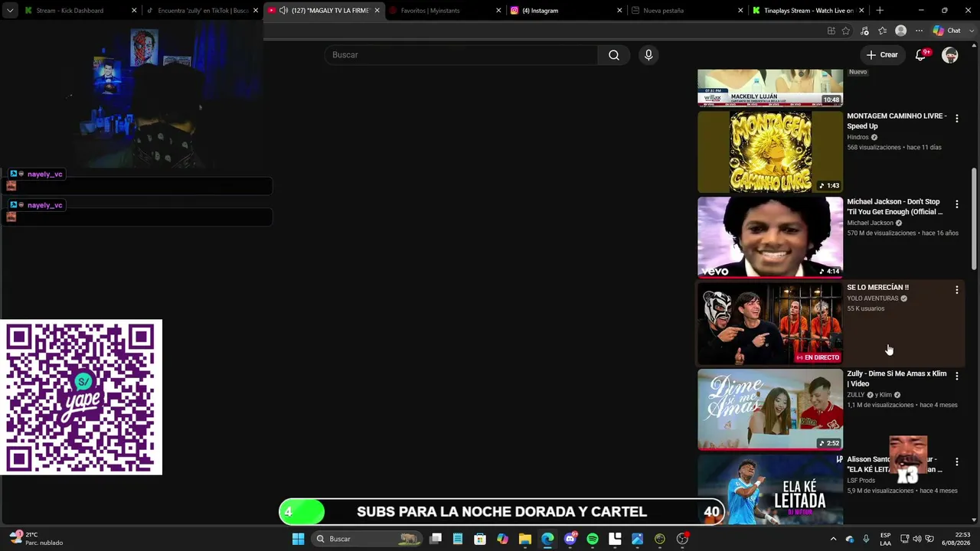Open the clock and date panel

(x=958, y=539)
